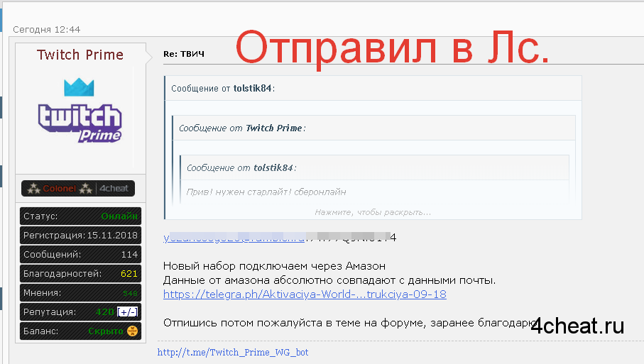This screenshot has height=364, width=644.
Task: Expand quote via 'Нажмите, чтобы раскрыть...'
Action: point(373,212)
